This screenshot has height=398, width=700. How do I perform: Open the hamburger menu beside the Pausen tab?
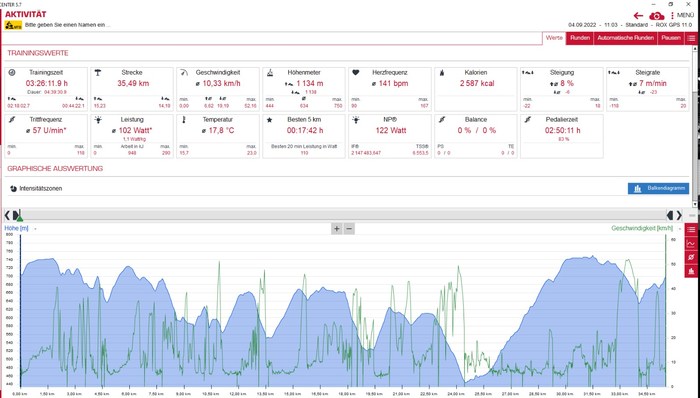coord(691,38)
